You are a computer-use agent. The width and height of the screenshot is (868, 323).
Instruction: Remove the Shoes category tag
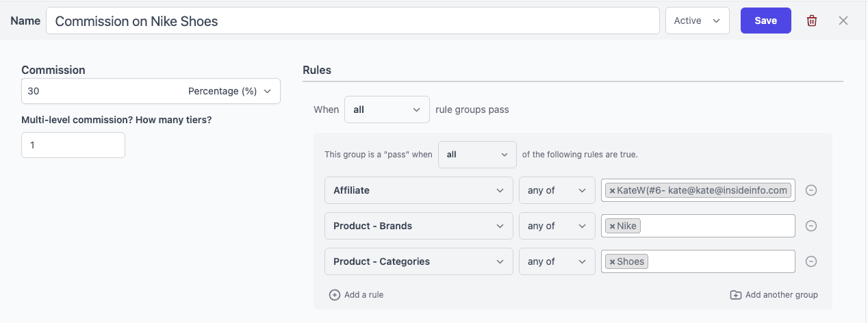tap(612, 261)
